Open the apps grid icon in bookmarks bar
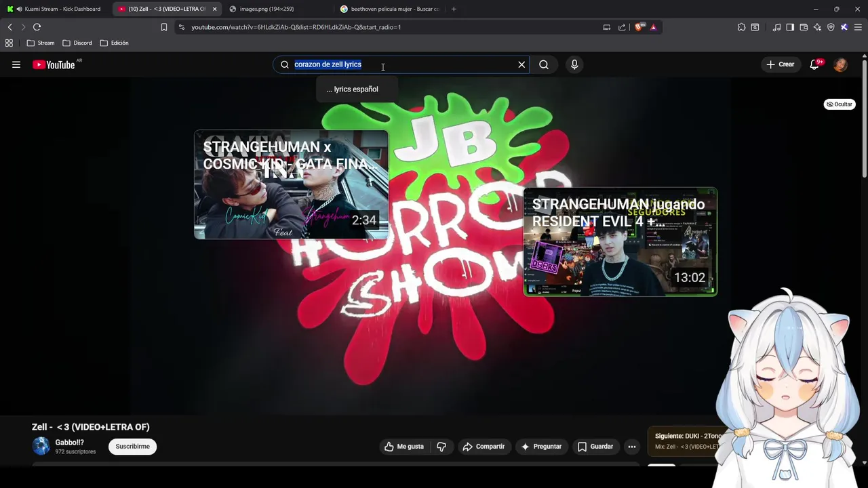The image size is (868, 488). click(9, 43)
